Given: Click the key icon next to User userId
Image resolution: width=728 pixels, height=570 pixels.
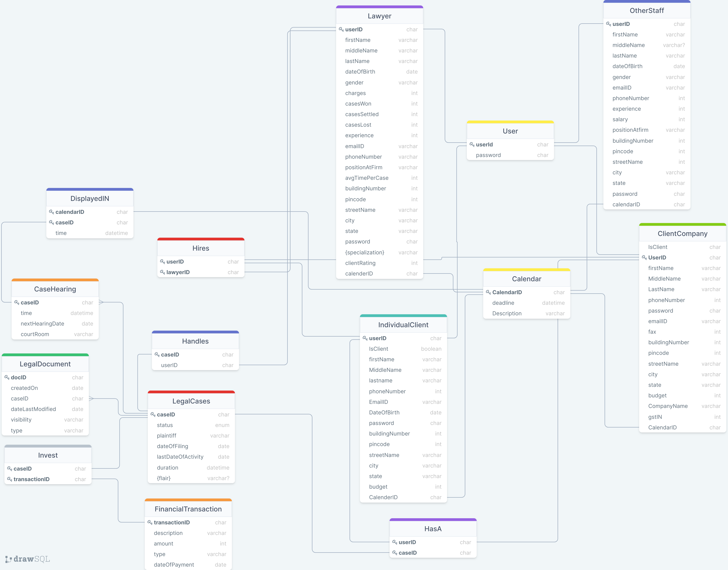Looking at the screenshot, I should (x=472, y=145).
